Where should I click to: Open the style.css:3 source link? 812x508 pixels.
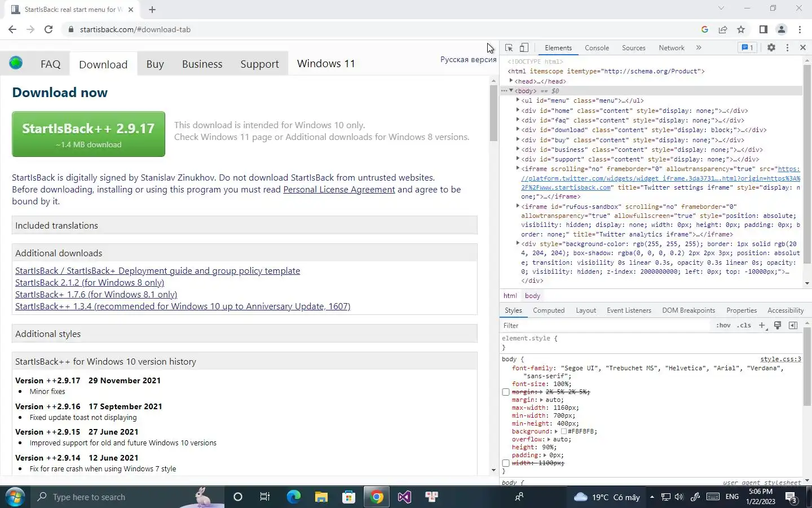coord(780,359)
